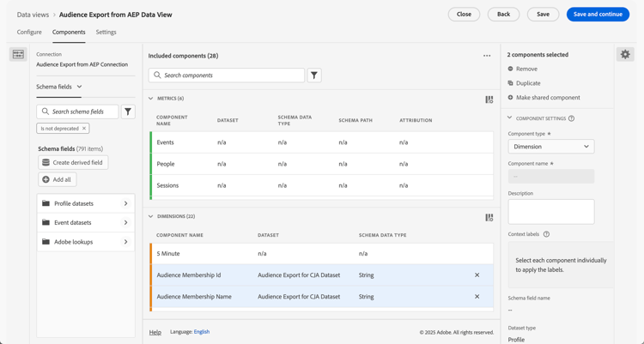Switch to the Configure tab
The image size is (644, 344).
point(29,33)
